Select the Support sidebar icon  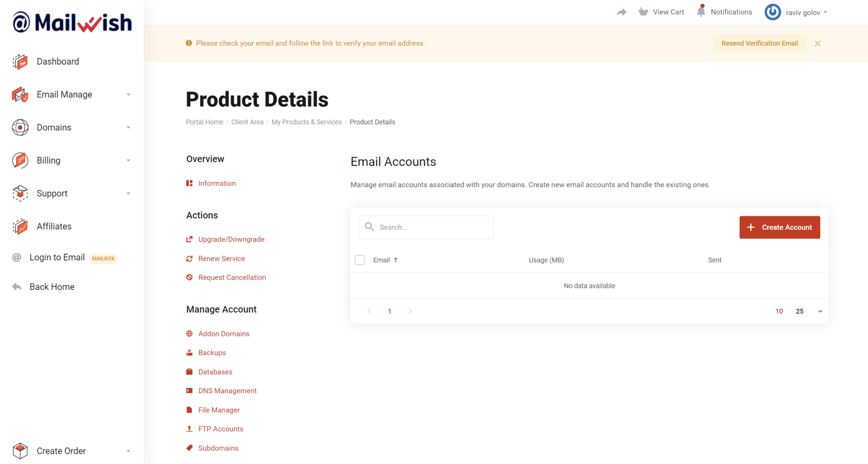(x=20, y=193)
